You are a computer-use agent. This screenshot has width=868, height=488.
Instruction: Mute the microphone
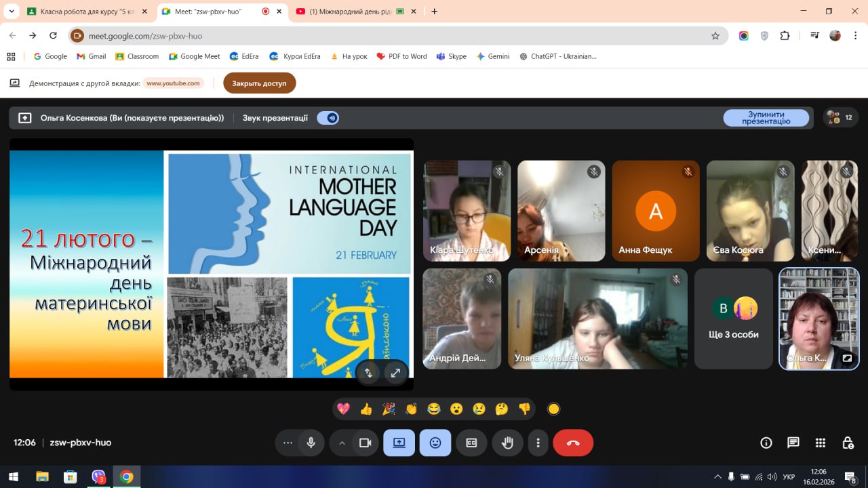pos(311,443)
